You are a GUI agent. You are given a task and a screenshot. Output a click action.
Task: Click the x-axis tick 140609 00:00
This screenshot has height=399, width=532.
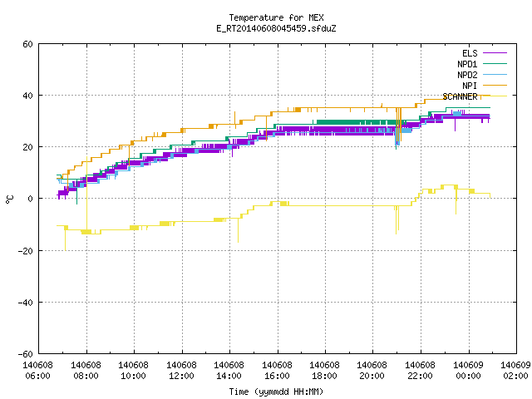pos(469,371)
